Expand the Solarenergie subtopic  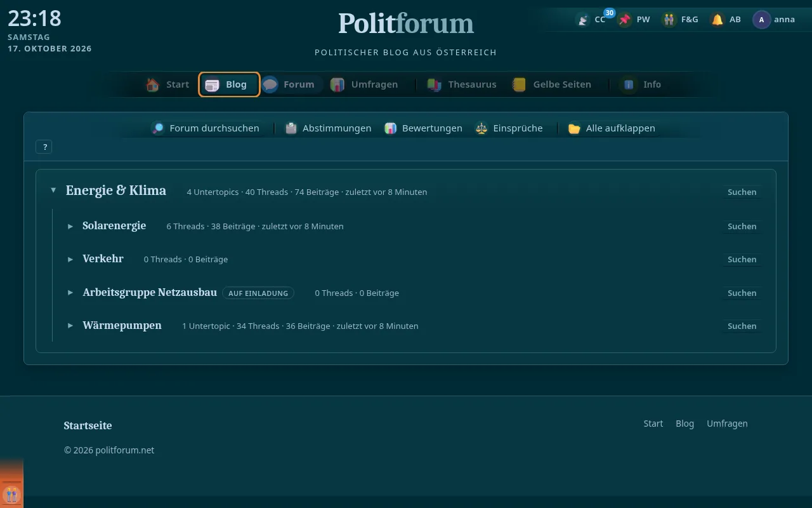[x=70, y=226]
